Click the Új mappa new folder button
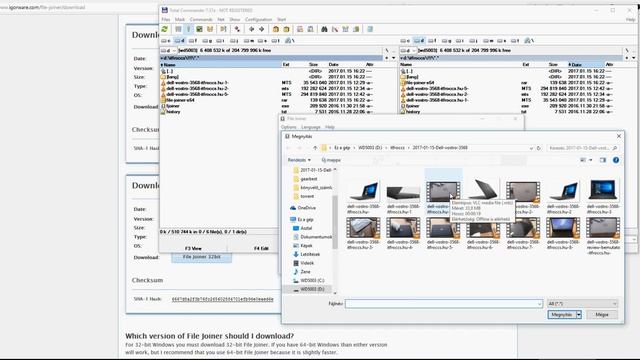The image size is (640, 360). [x=331, y=160]
